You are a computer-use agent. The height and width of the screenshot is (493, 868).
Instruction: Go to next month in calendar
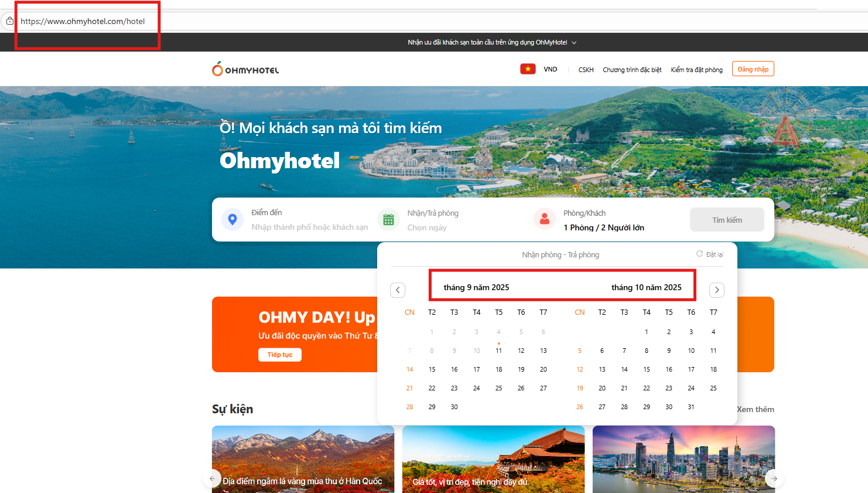click(717, 290)
